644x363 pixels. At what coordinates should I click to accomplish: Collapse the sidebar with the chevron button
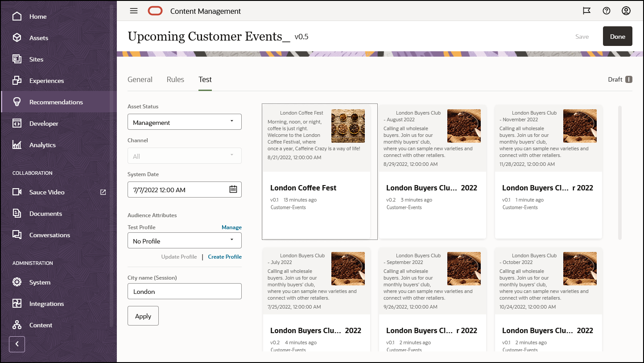[17, 344]
